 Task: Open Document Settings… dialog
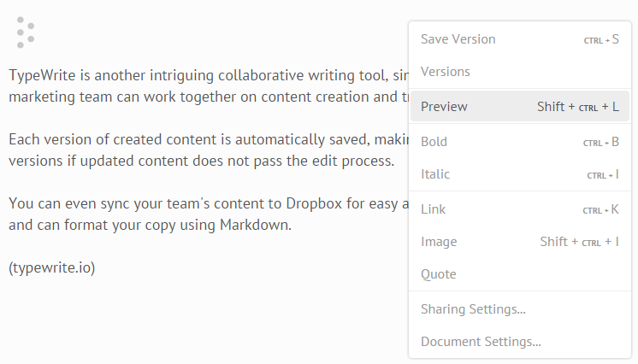(x=520, y=342)
